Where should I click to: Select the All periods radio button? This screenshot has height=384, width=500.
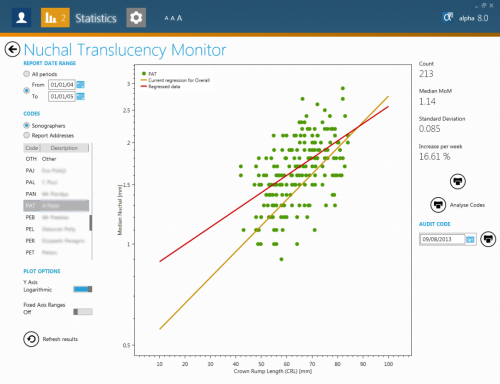[26, 74]
